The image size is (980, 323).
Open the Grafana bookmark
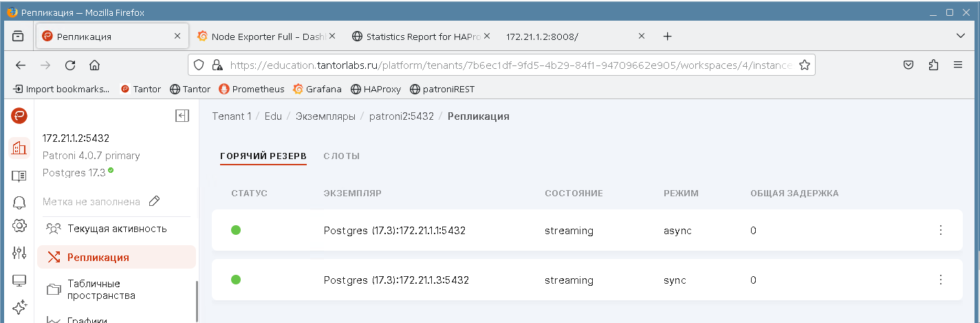[x=318, y=89]
